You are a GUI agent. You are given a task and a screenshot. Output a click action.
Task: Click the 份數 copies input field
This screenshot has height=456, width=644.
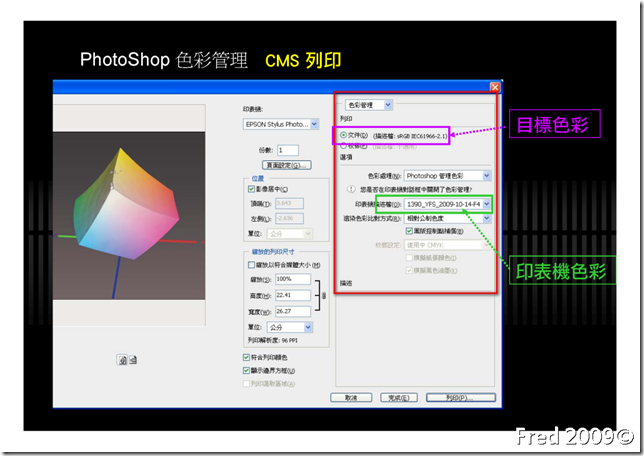pyautogui.click(x=288, y=150)
